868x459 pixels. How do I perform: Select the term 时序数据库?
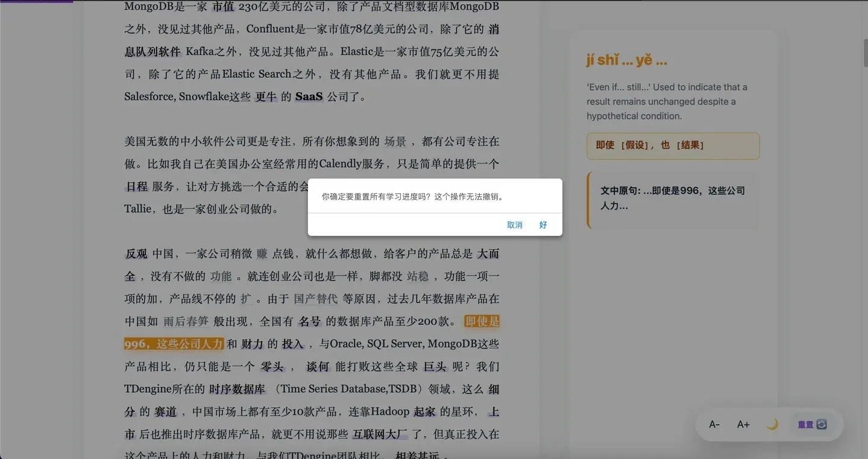[237, 389]
